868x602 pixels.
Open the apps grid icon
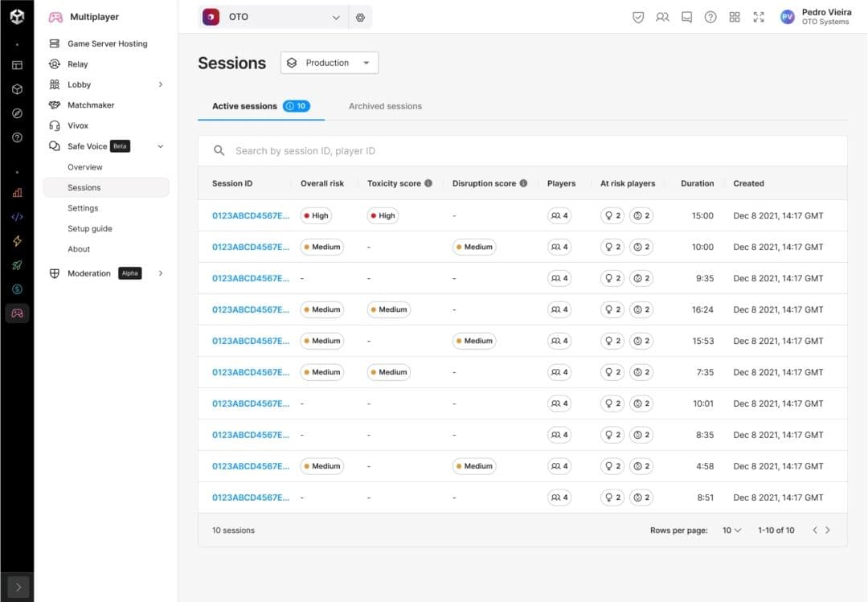(x=735, y=17)
